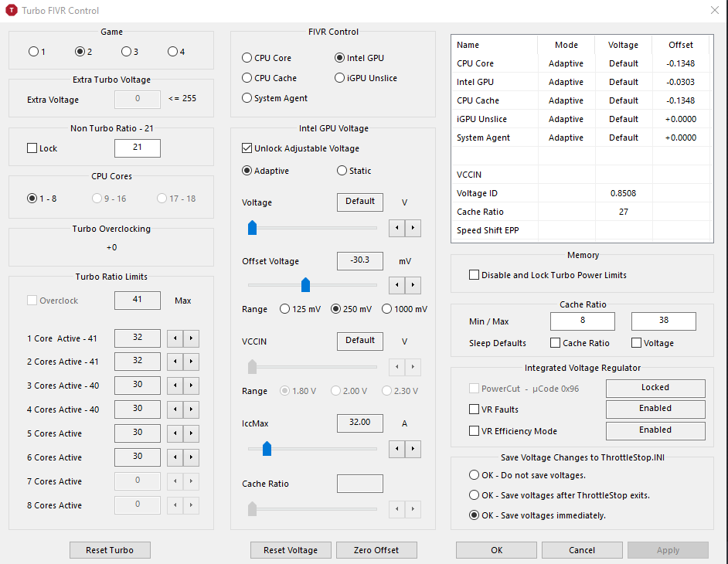Click the 1 Core Active ratio field

click(138, 338)
